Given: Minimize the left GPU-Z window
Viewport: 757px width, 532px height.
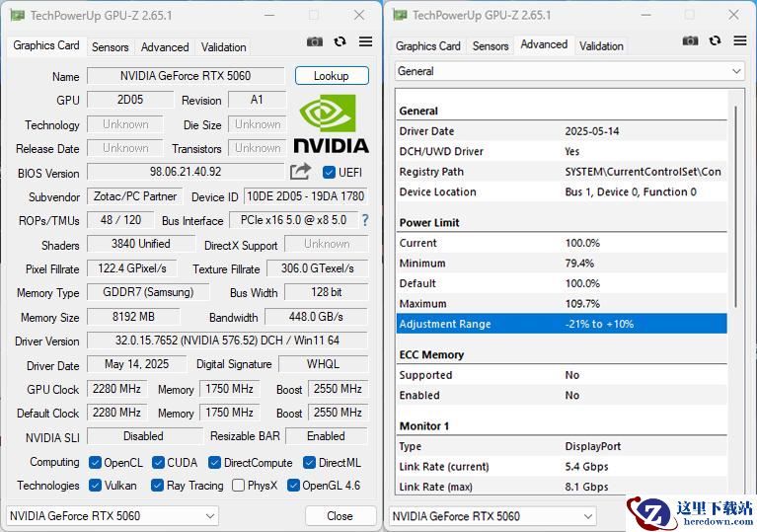Looking at the screenshot, I should pos(269,16).
